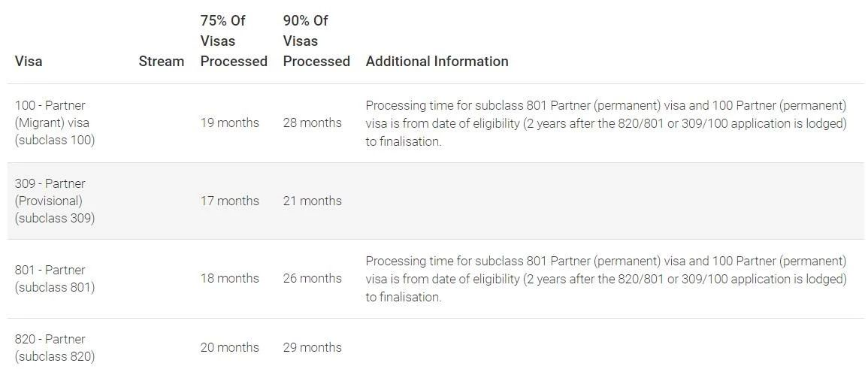Click the 21 months value
Image resolution: width=868 pixels, height=369 pixels.
click(312, 201)
